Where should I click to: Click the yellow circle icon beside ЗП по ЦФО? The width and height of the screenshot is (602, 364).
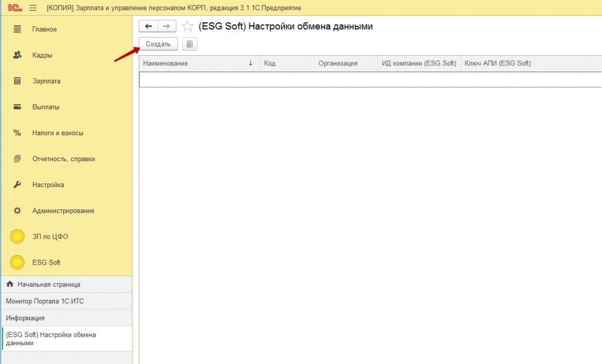(x=17, y=236)
